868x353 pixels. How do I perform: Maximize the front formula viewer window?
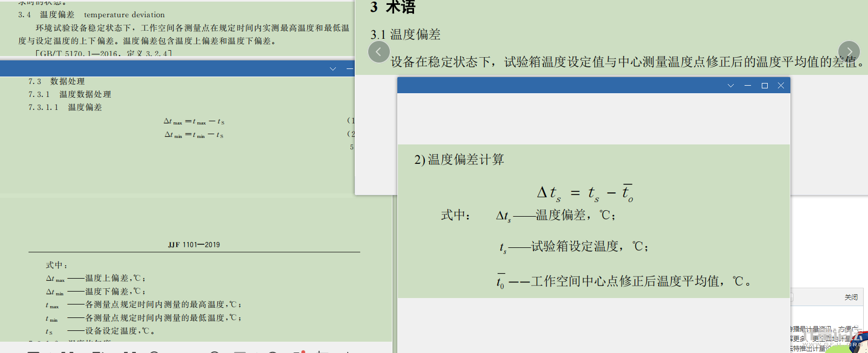[x=764, y=86]
